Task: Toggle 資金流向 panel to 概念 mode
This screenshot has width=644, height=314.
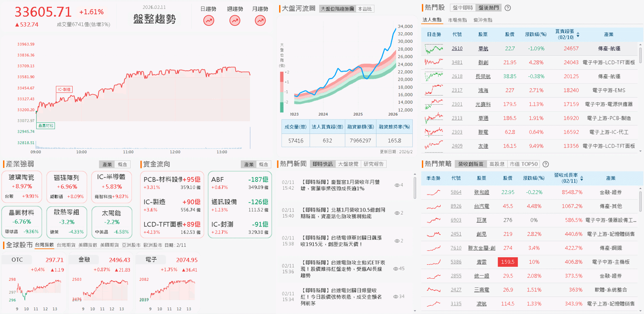Action: tap(264, 164)
